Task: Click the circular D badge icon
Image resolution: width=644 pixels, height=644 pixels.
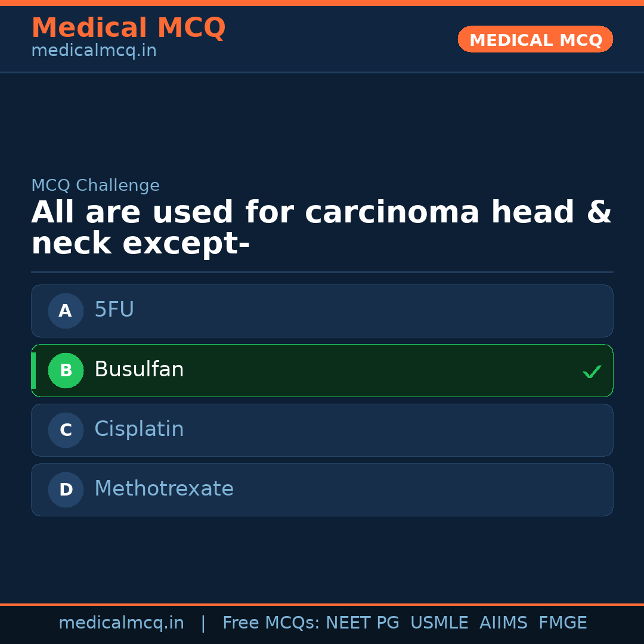Action: point(66,490)
